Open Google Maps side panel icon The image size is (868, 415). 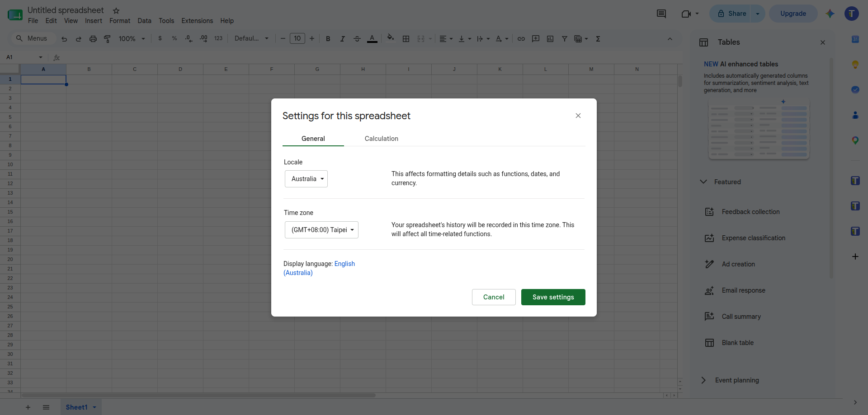click(x=855, y=140)
